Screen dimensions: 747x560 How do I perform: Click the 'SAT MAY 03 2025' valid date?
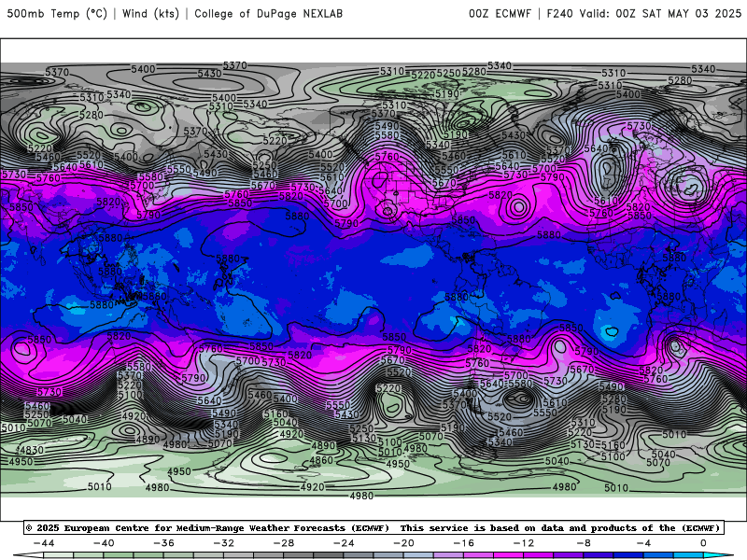pyautogui.click(x=692, y=14)
